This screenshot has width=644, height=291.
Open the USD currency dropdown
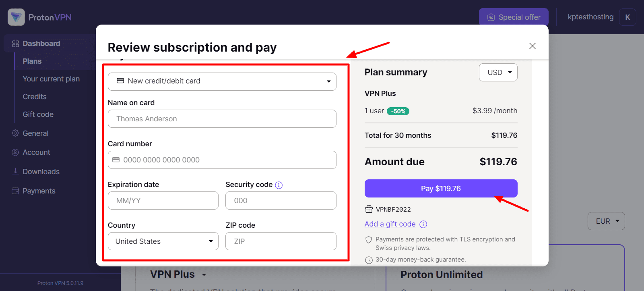[498, 73]
